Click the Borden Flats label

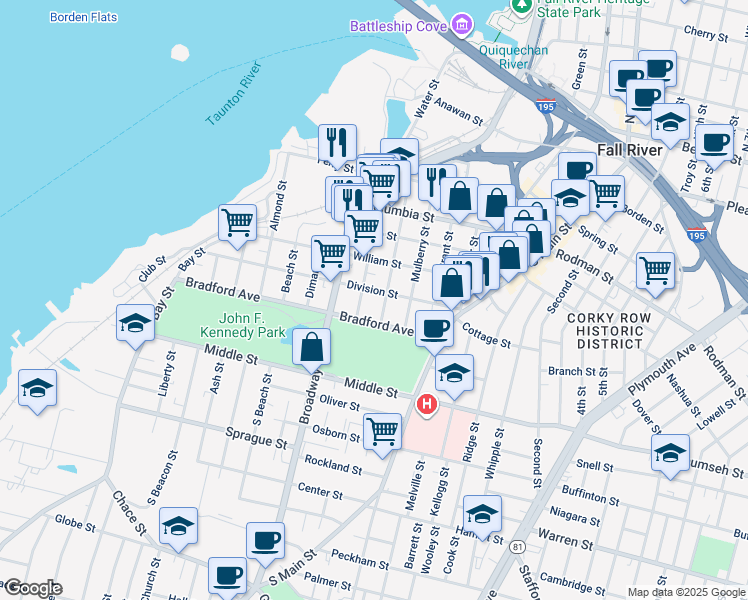[83, 17]
